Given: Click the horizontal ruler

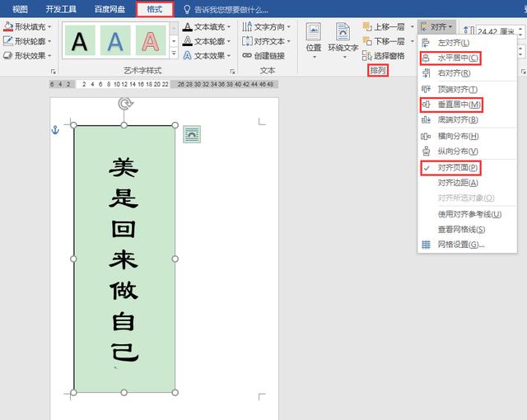Looking at the screenshot, I should coord(164,84).
